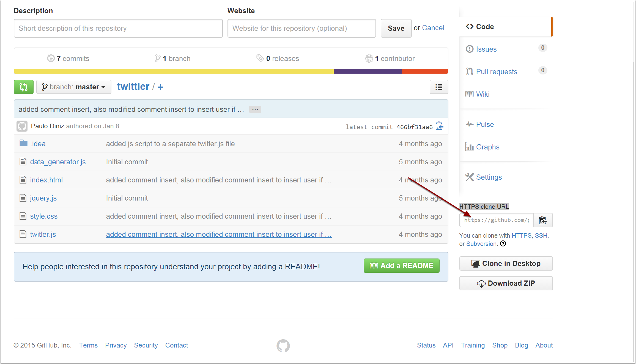
Task: Click latest commit hash 466bf31aa6
Action: [x=414, y=127]
